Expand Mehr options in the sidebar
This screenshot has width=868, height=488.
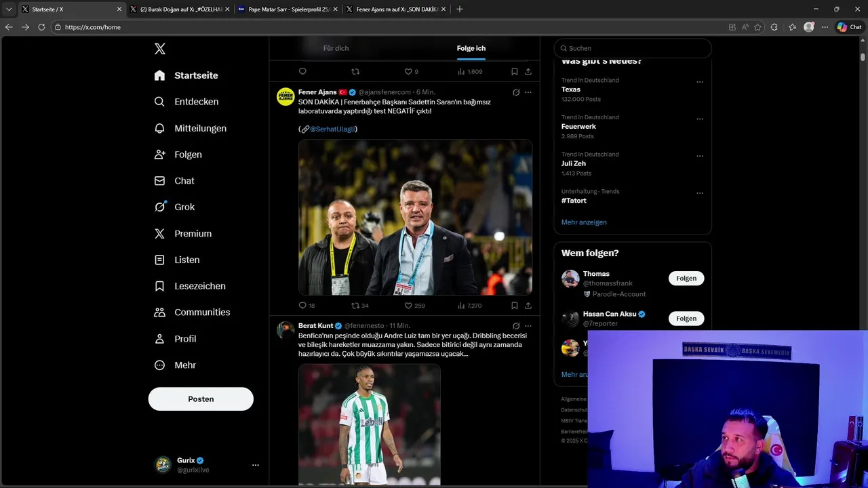coord(175,365)
